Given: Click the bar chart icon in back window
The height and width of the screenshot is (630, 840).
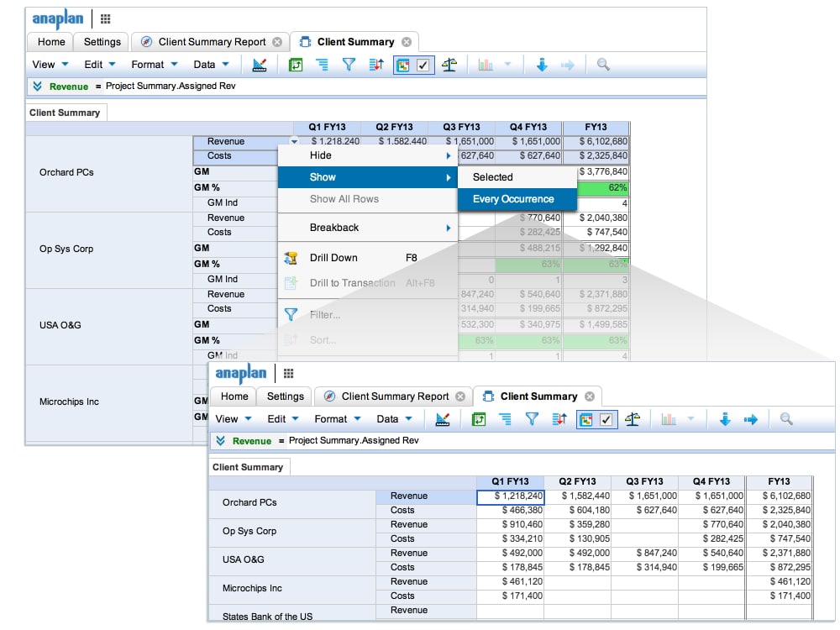Looking at the screenshot, I should (486, 65).
